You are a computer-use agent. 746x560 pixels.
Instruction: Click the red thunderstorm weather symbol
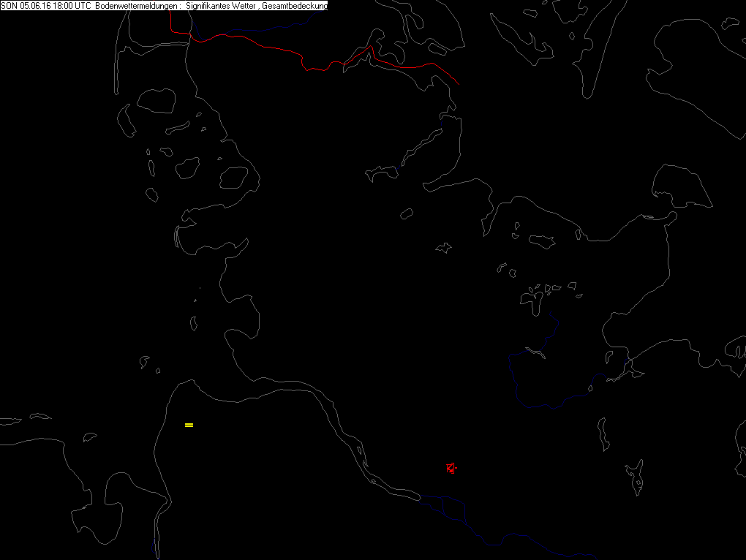point(451,469)
